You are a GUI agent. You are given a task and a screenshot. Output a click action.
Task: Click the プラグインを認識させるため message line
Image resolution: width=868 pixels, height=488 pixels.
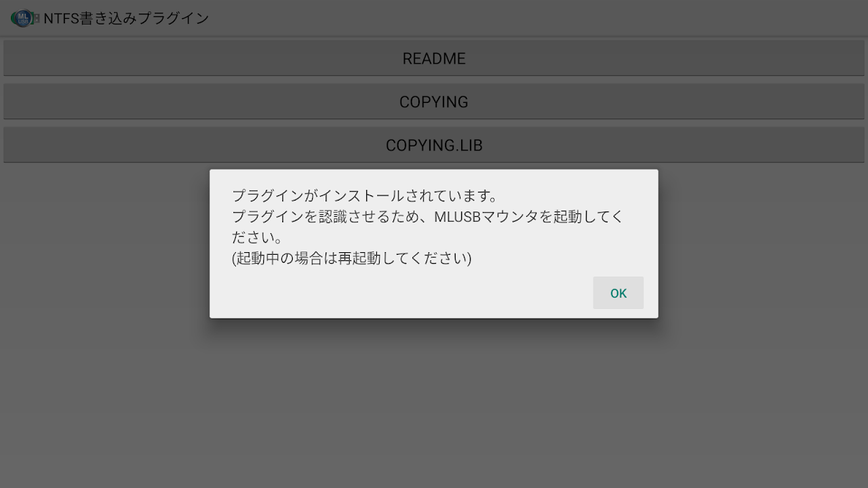(427, 217)
